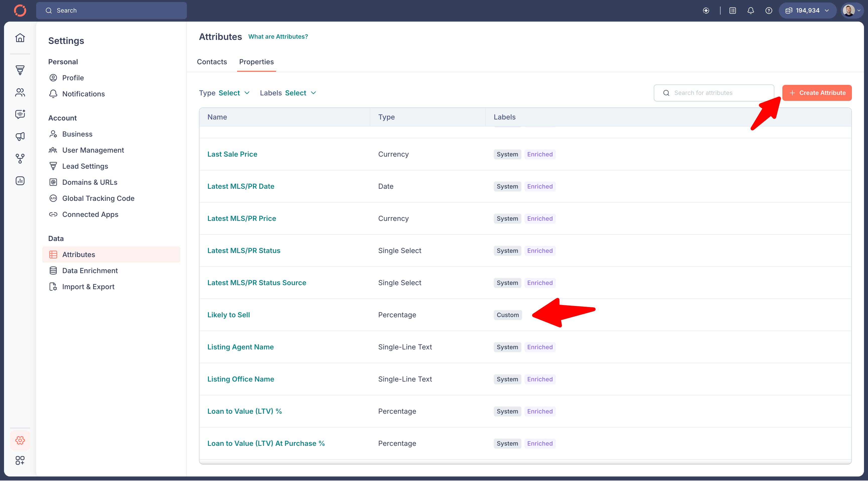This screenshot has height=481, width=868.
Task: Switch to the Contacts tab
Action: pyautogui.click(x=212, y=62)
